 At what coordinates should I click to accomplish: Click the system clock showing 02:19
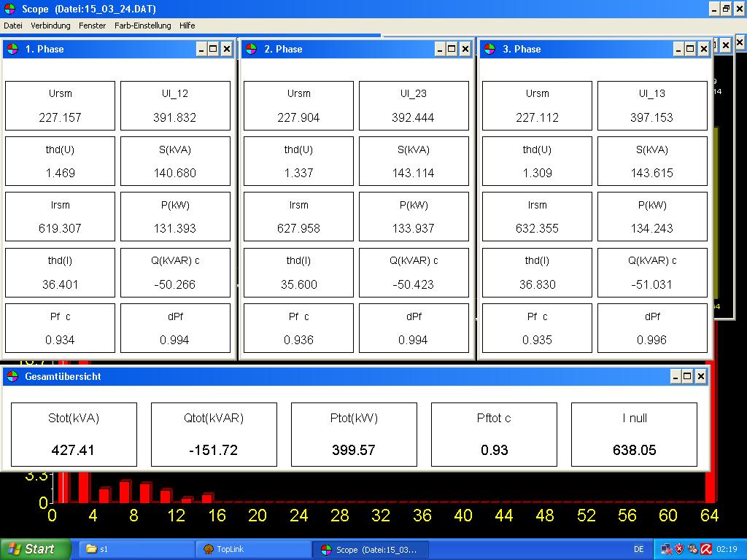pos(726,550)
